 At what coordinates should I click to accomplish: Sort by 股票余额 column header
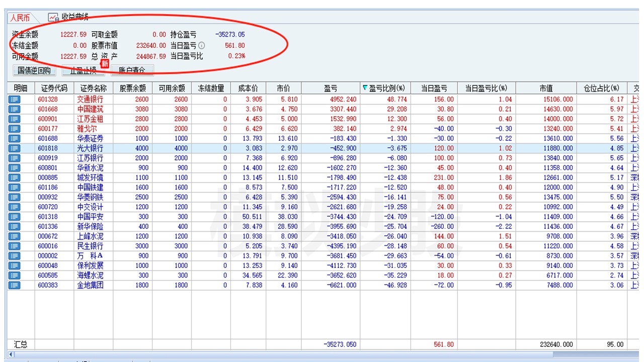[133, 88]
